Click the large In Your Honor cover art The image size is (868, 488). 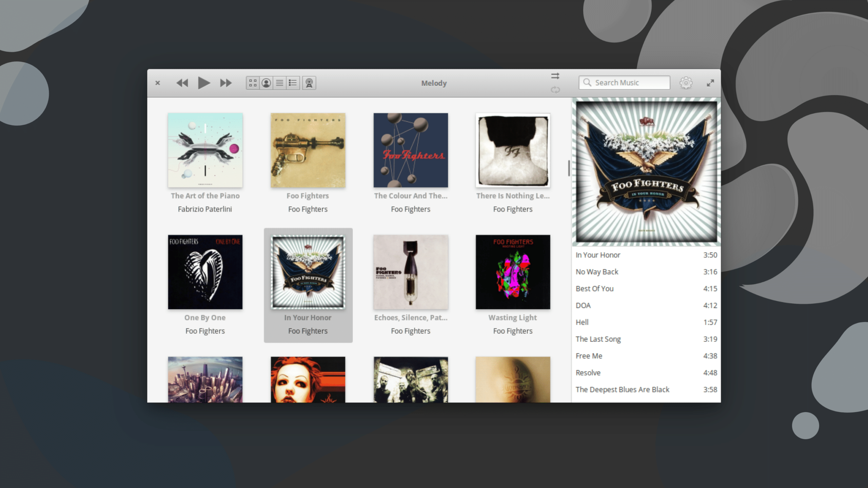646,172
